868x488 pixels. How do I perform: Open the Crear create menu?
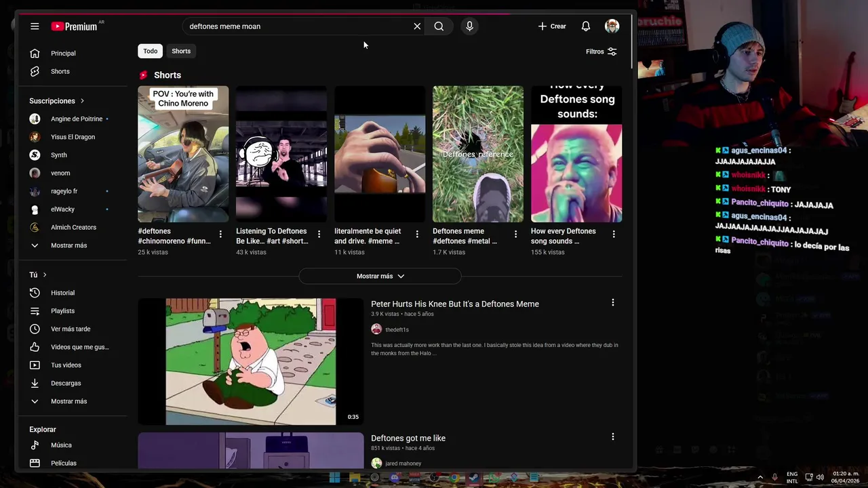point(552,26)
